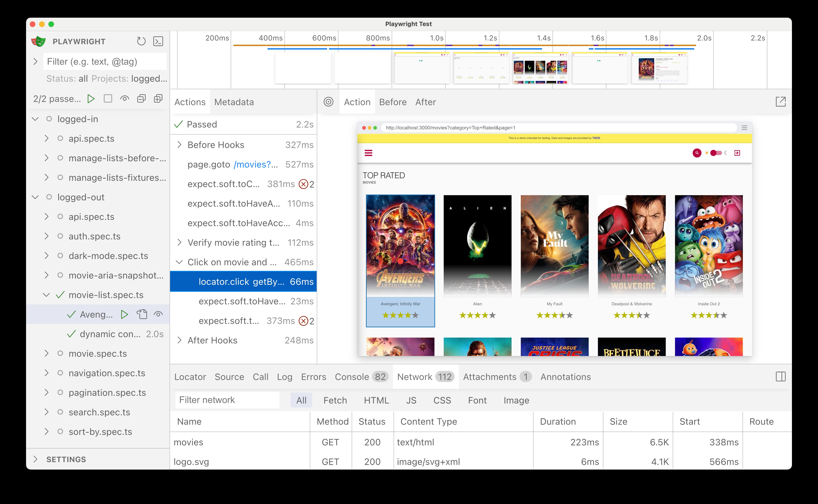Expand the filter options chevron
Screen dimensions: 818x504
(35, 61)
